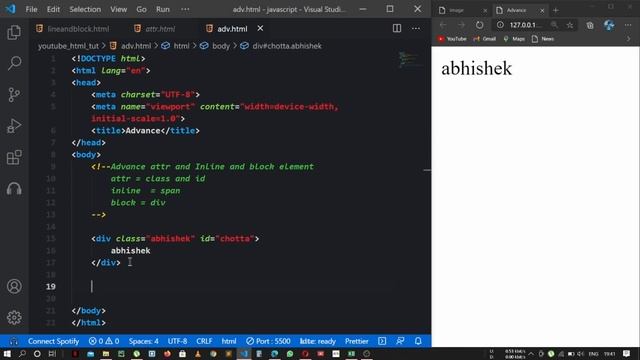The height and width of the screenshot is (360, 640).
Task: Click VS Code logo icon in title bar
Action: (x=11, y=9)
